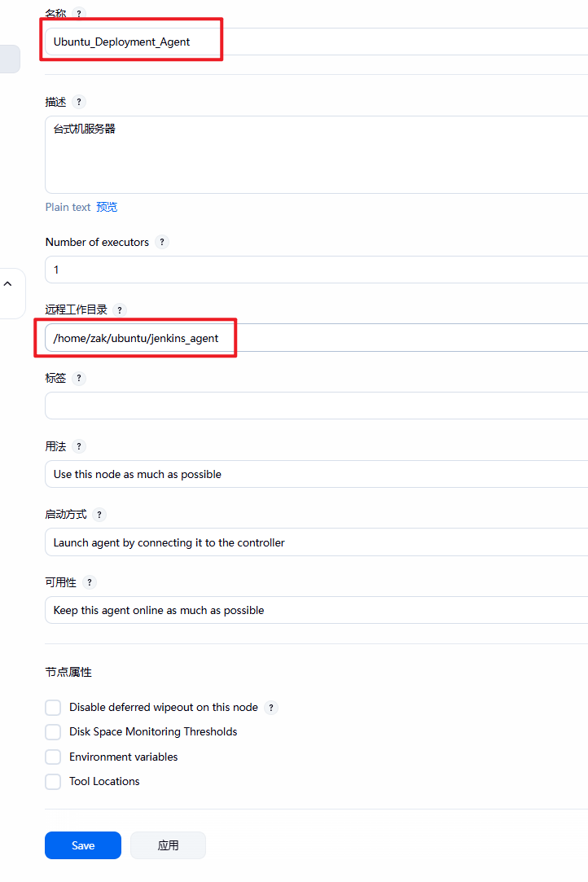Open help for Disable deferred wipeout option
The height and width of the screenshot is (882, 588).
pos(271,708)
